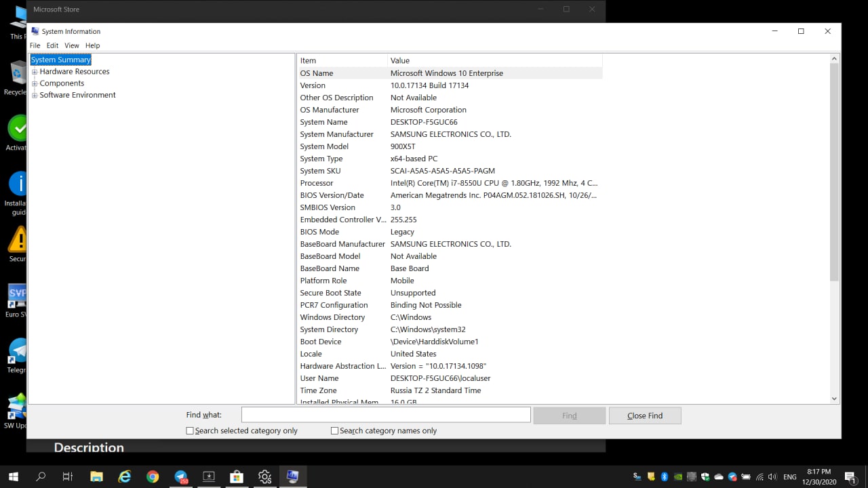Open the File menu
The height and width of the screenshot is (488, 868).
35,45
